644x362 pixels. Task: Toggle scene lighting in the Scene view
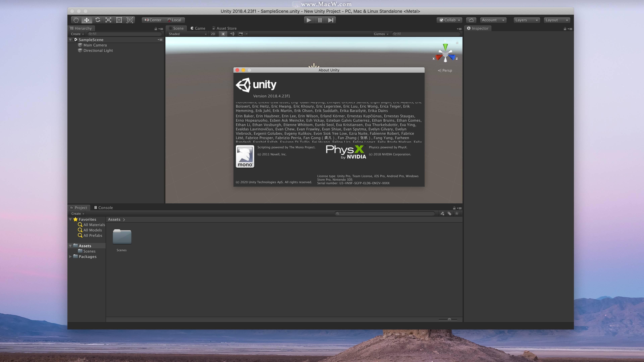pos(223,34)
